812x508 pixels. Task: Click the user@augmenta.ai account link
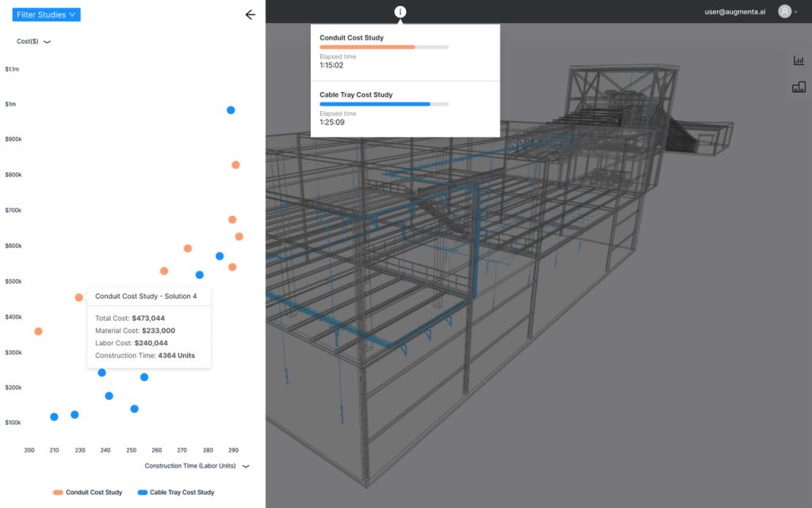coord(733,11)
